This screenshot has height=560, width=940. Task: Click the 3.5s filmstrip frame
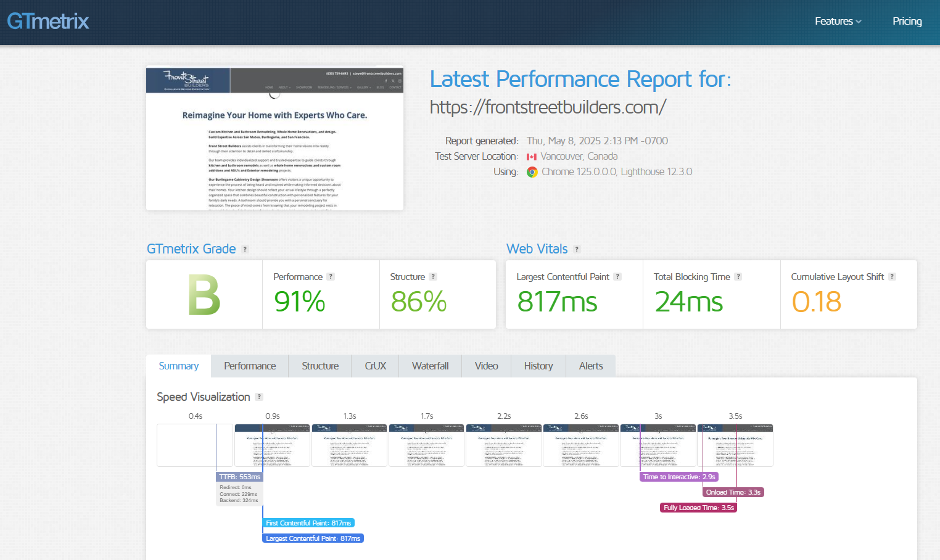(735, 445)
